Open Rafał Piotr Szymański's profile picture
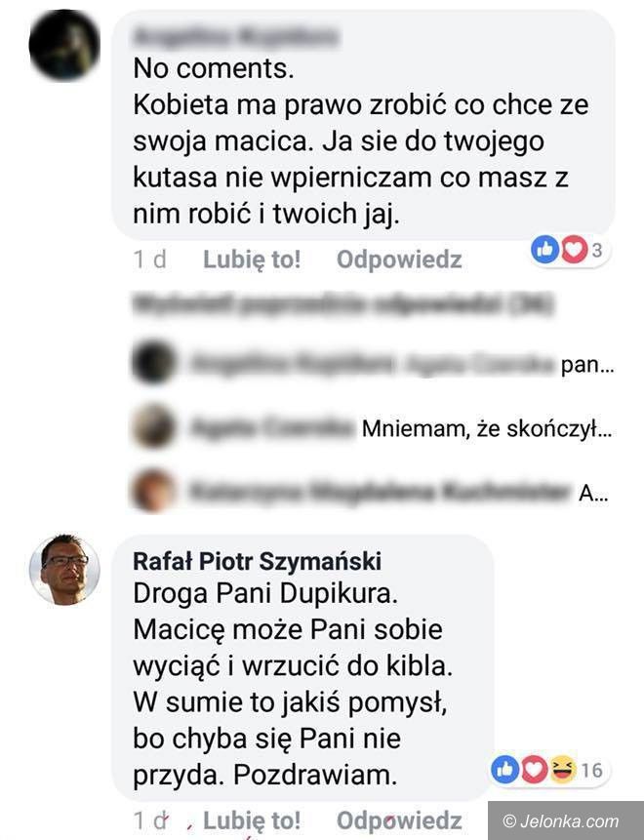Viewport: 644px width, 840px height. coord(64,569)
